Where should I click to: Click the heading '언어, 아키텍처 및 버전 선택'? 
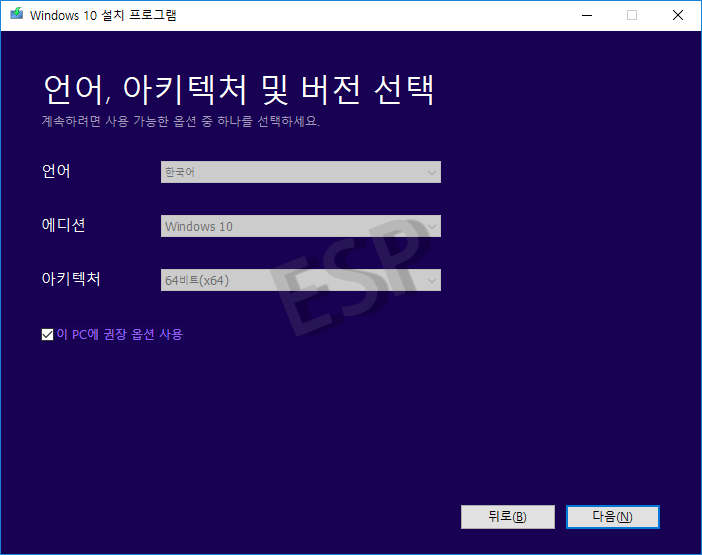coord(239,90)
